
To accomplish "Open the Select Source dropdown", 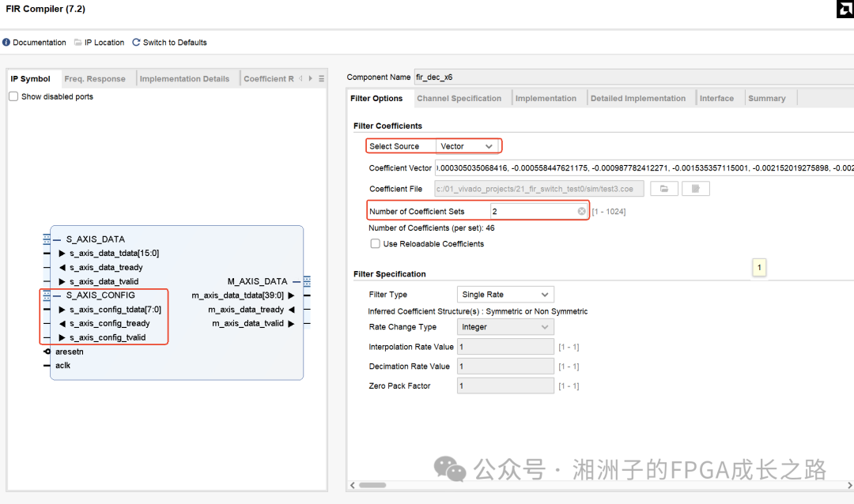I will 467,146.
